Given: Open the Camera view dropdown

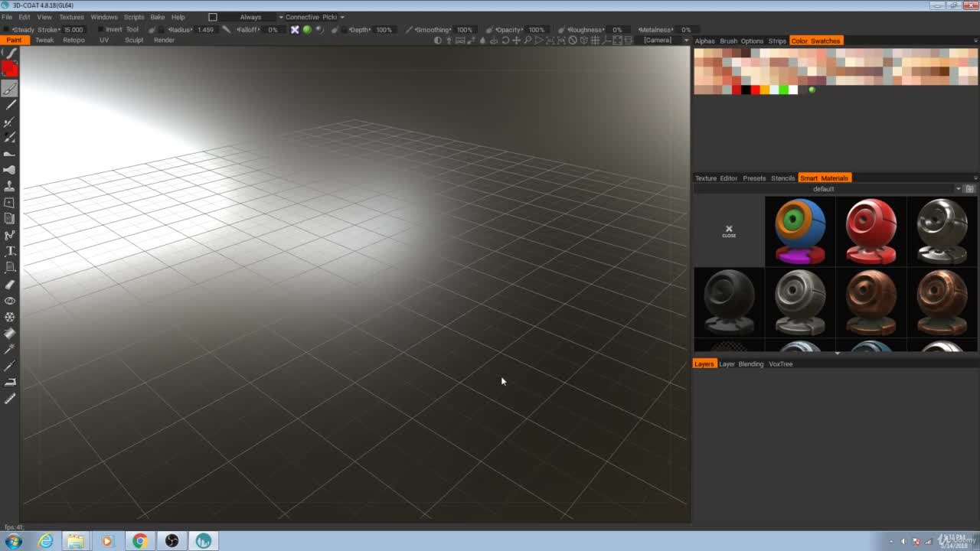Looking at the screenshot, I should (665, 41).
